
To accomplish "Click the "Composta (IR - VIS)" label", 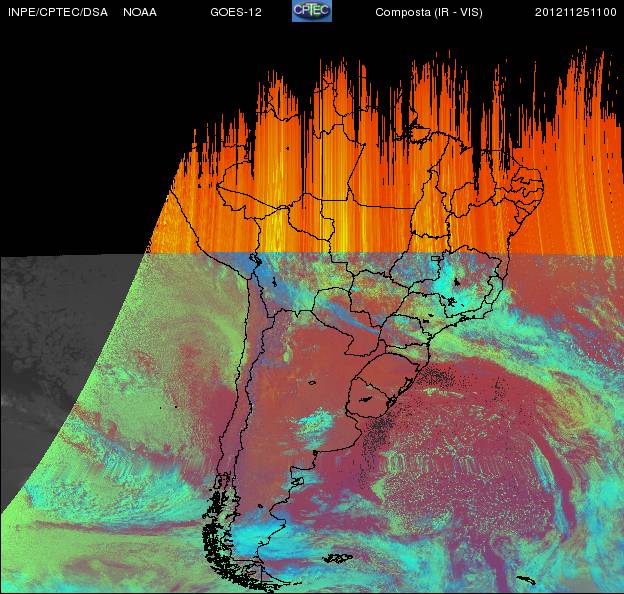I will pos(429,13).
